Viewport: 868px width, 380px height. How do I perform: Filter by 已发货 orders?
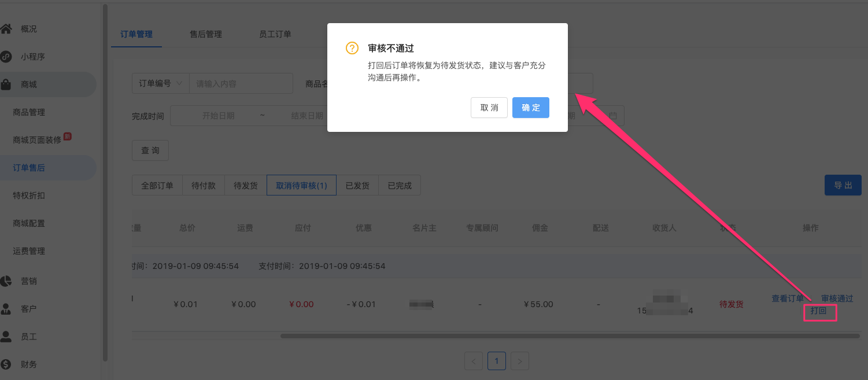click(357, 186)
